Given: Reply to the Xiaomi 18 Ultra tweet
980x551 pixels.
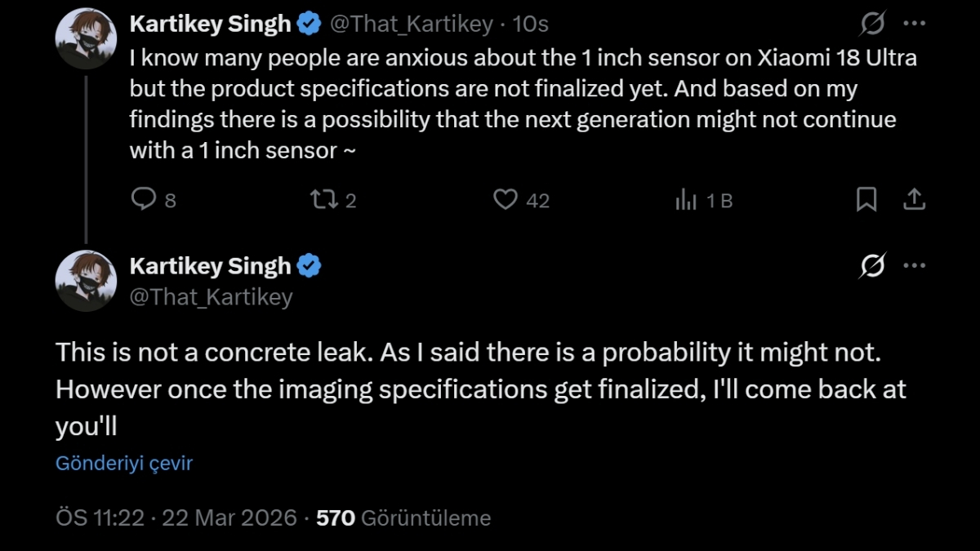Looking at the screenshot, I should 144,199.
